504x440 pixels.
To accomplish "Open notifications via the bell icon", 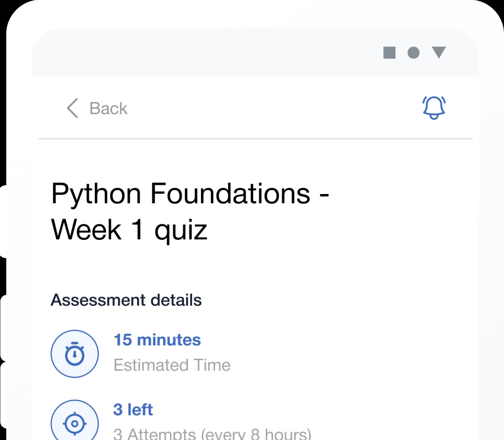I will tap(434, 108).
